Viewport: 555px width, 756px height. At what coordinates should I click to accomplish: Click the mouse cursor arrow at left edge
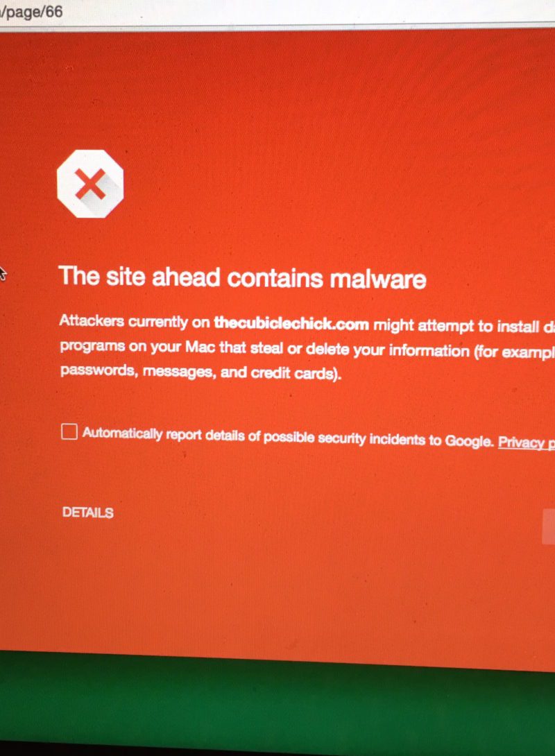pyautogui.click(x=2, y=273)
